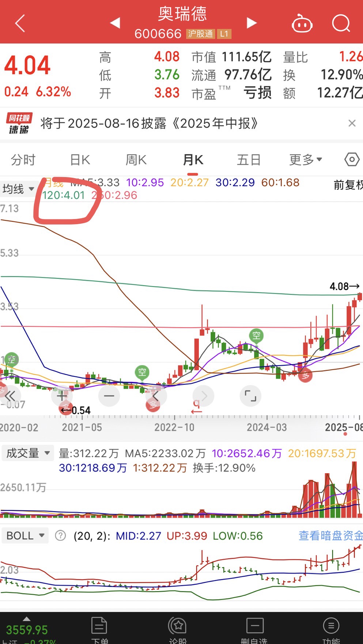Tap the 沪股通 badge
The width and height of the screenshot is (363, 644).
(200, 34)
